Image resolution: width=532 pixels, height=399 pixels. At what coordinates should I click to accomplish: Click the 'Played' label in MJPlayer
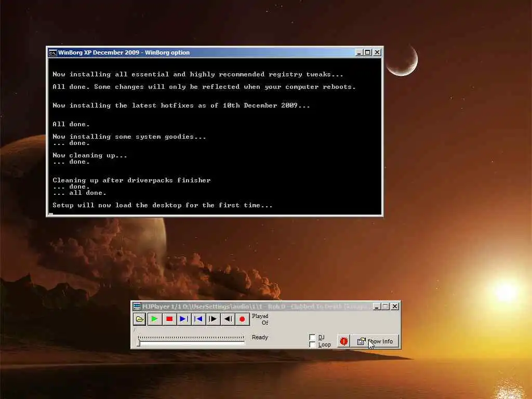(x=260, y=316)
